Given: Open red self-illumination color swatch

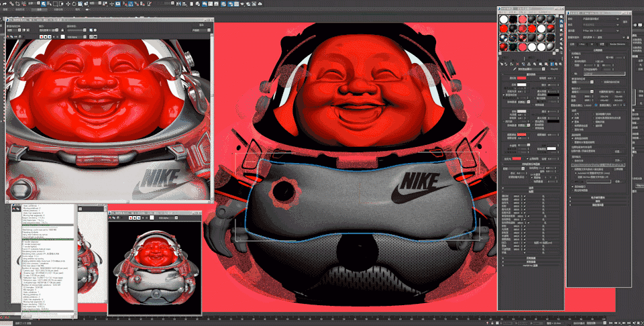Looking at the screenshot, I should pyautogui.click(x=517, y=158).
